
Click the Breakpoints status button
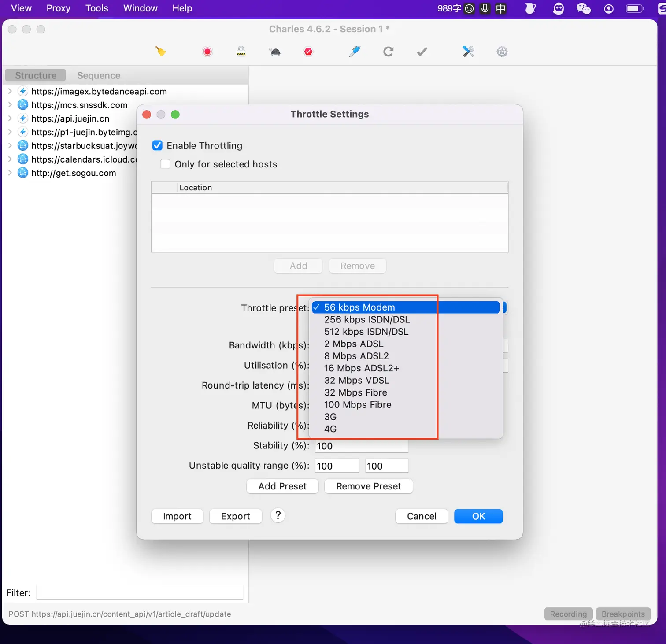pos(623,614)
